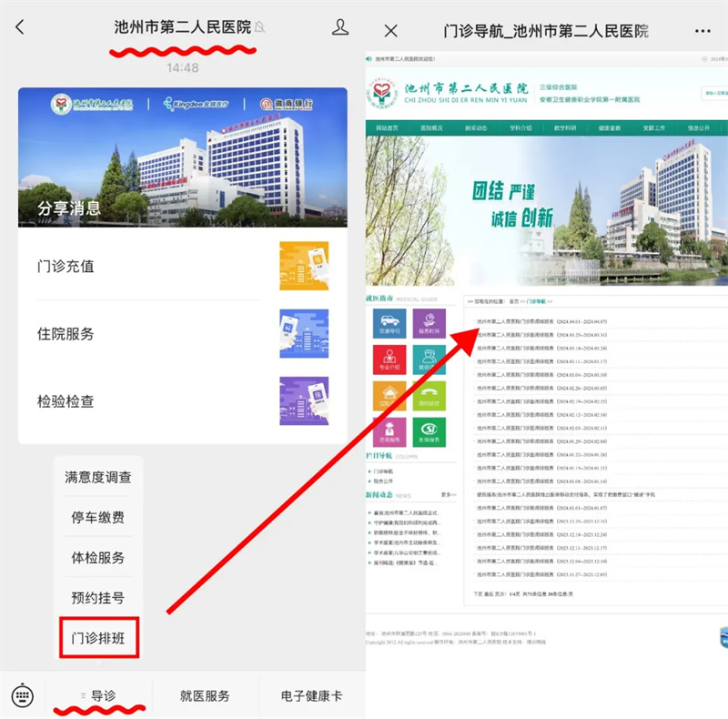Click the purple 服务时间 tile icon
This screenshot has height=719, width=728.
[x=429, y=325]
